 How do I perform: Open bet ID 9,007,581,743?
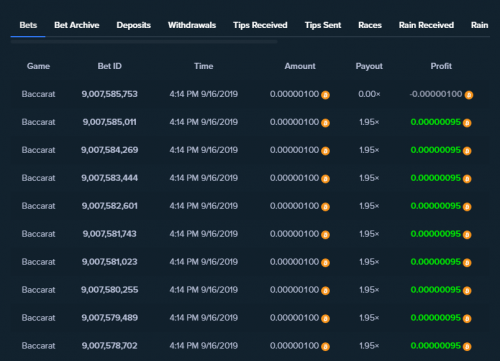(110, 234)
